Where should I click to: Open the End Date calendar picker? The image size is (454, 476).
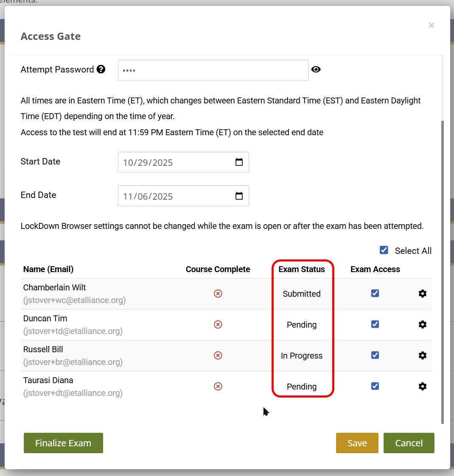click(x=239, y=196)
